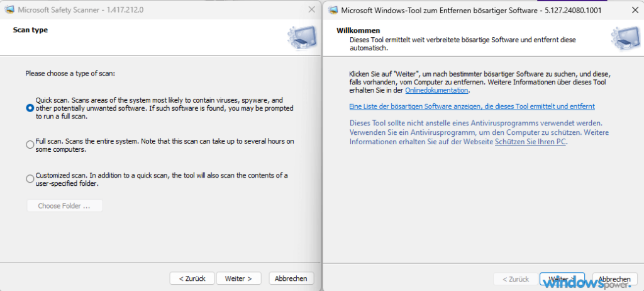Click the 'Dieses Tool sollte nicht anstelle' notice text
The height and width of the screenshot is (291, 644).
(479, 132)
